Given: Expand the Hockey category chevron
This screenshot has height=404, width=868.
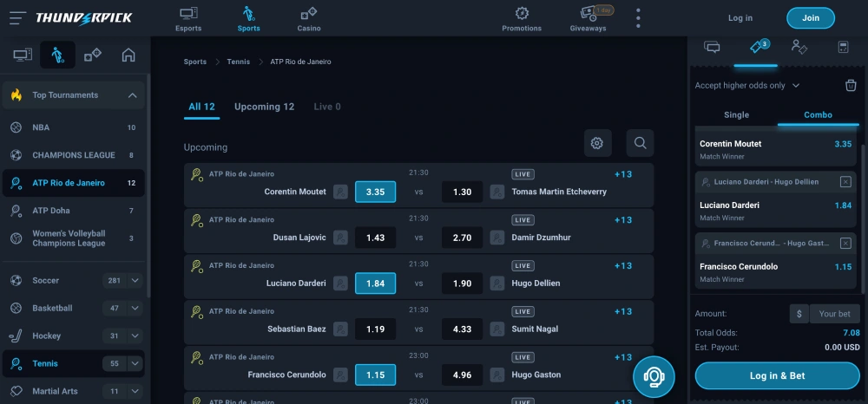Looking at the screenshot, I should [135, 336].
